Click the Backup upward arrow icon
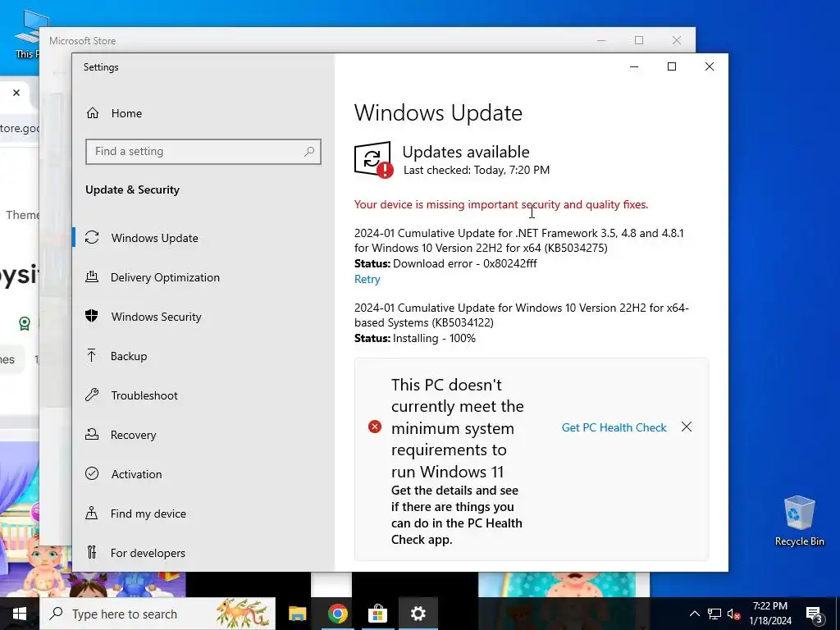 [92, 355]
